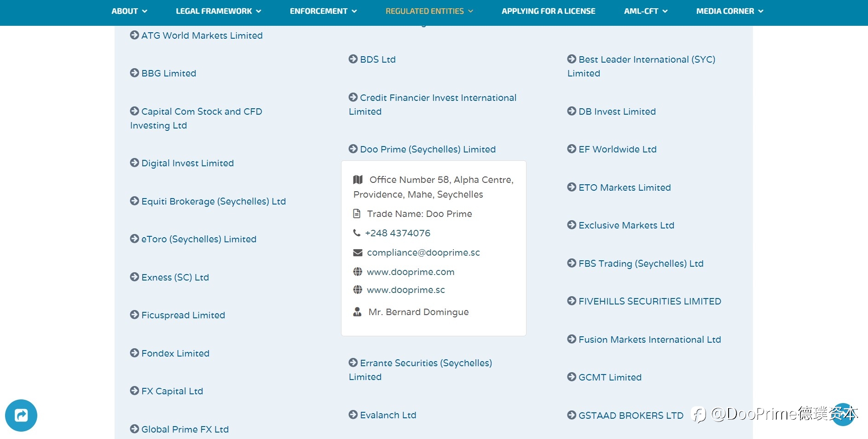
Task: Expand the LEGAL FRAMEWORK menu
Action: click(219, 11)
